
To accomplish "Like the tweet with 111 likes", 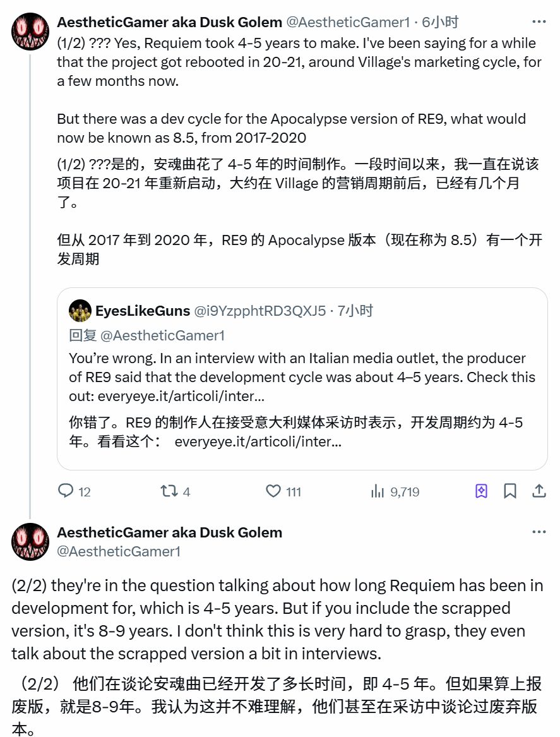I will 273,491.
